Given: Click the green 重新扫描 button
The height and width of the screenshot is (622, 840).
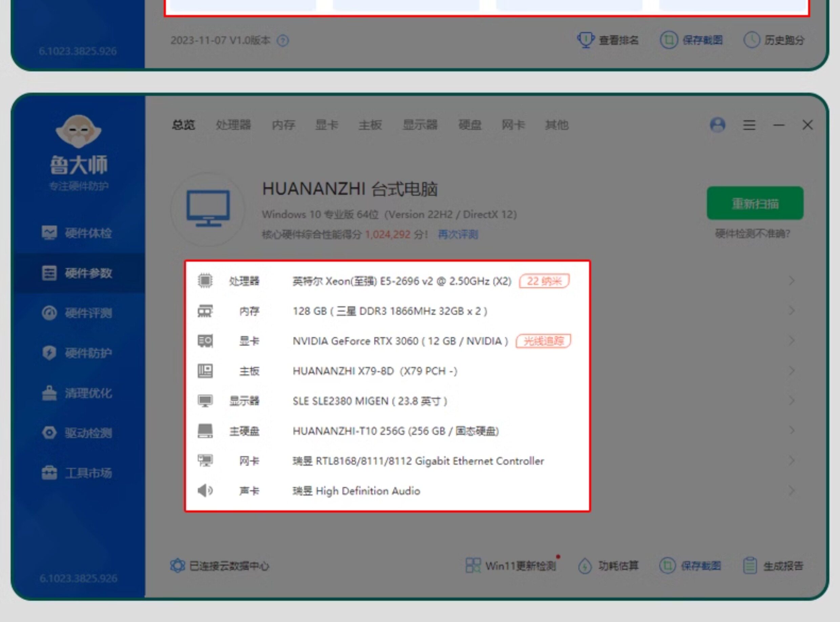Looking at the screenshot, I should coord(755,203).
